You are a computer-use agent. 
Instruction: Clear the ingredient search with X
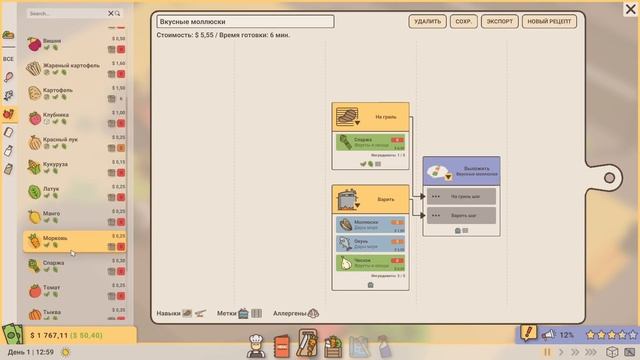click(111, 13)
